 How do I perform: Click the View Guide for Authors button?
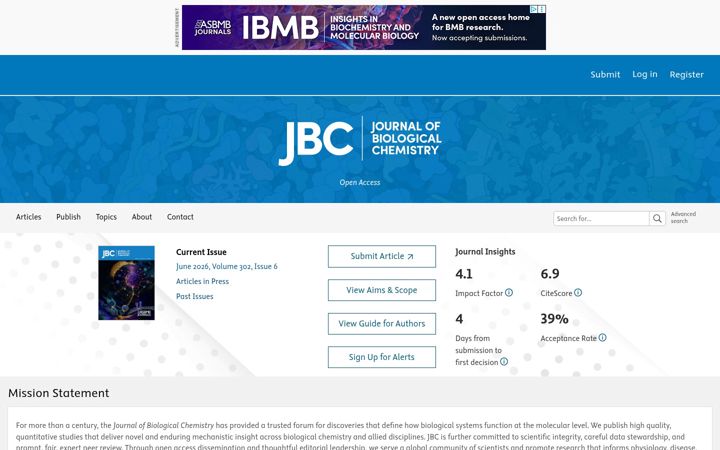tap(382, 324)
